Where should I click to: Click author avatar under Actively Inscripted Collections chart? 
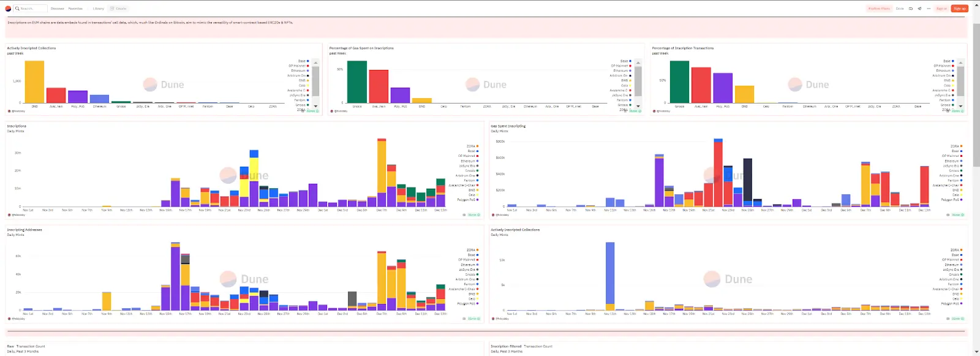point(9,111)
